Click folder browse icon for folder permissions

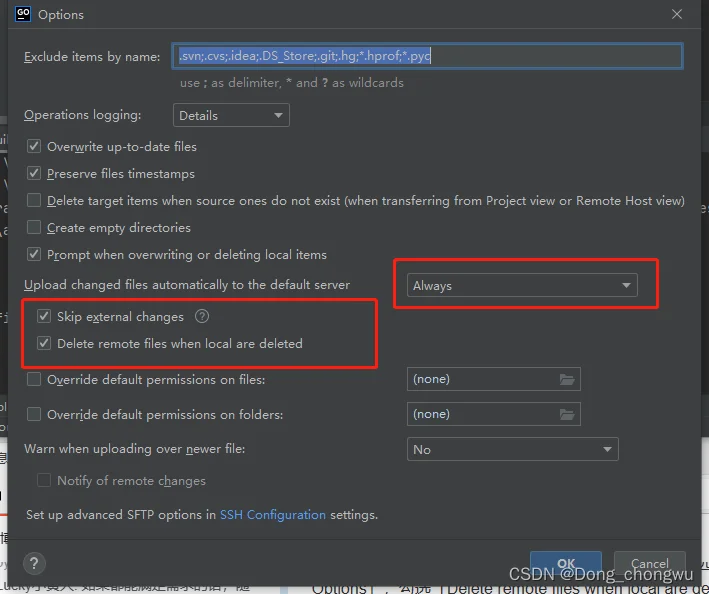pos(567,414)
